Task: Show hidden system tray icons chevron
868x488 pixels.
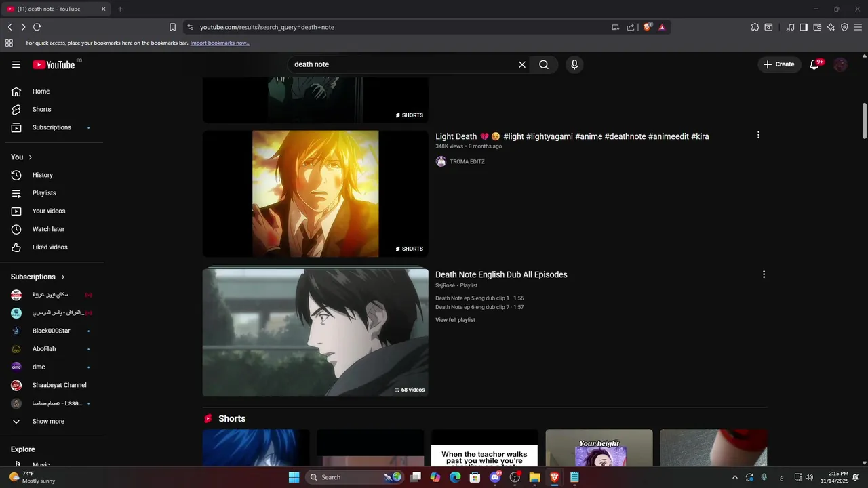Action: 734,477
